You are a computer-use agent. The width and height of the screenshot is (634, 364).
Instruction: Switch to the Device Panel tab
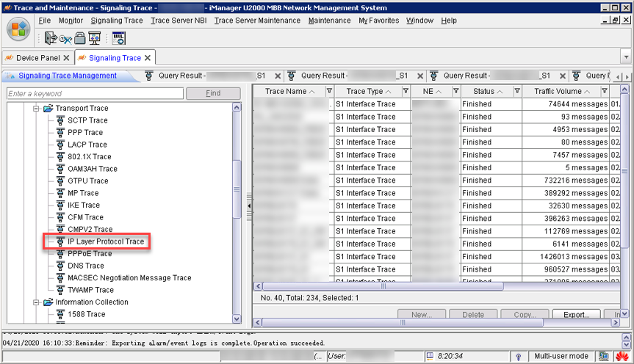pyautogui.click(x=37, y=57)
